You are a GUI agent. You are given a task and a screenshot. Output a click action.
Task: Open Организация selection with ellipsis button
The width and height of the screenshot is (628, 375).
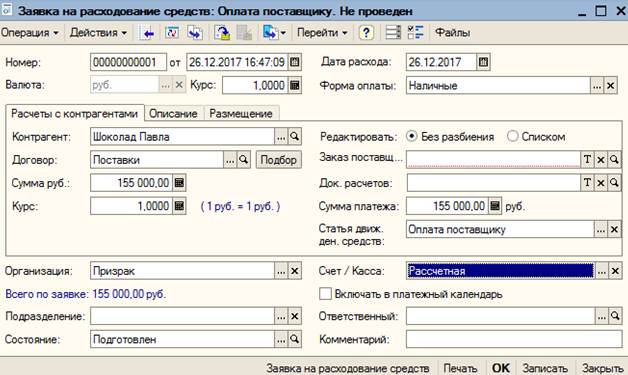coord(281,271)
